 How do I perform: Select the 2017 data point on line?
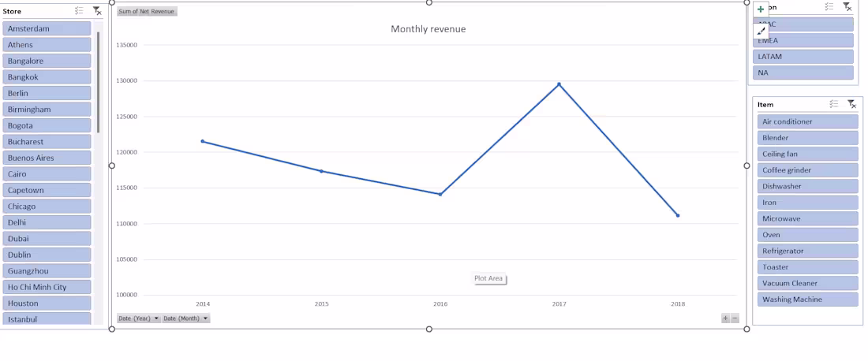click(559, 84)
